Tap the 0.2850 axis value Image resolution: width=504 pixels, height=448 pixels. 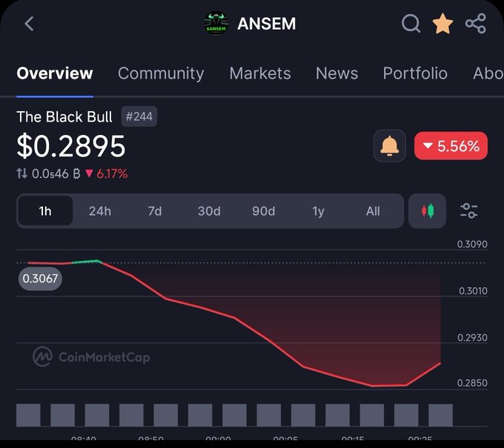[x=472, y=383]
